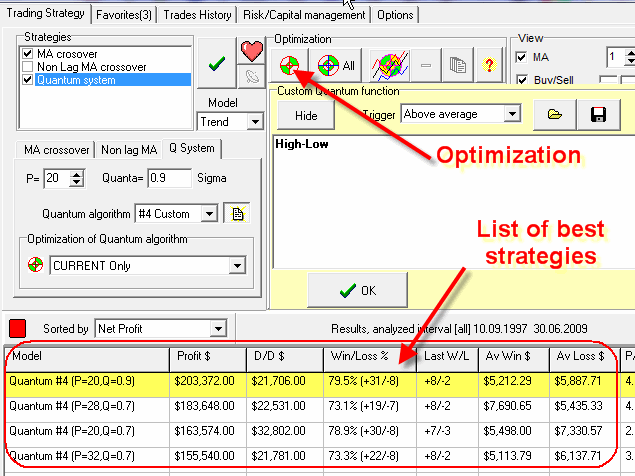Enable the Non Lag MA crossover checkbox
This screenshot has width=635, height=476.
(x=30, y=66)
